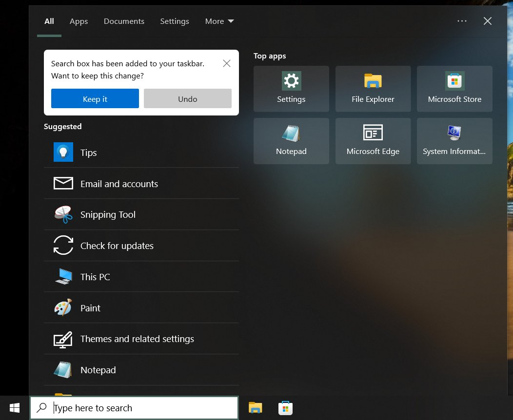Viewport: 513px width, 420px height.
Task: Open the Microsoft Edge tile
Action: coord(373,141)
